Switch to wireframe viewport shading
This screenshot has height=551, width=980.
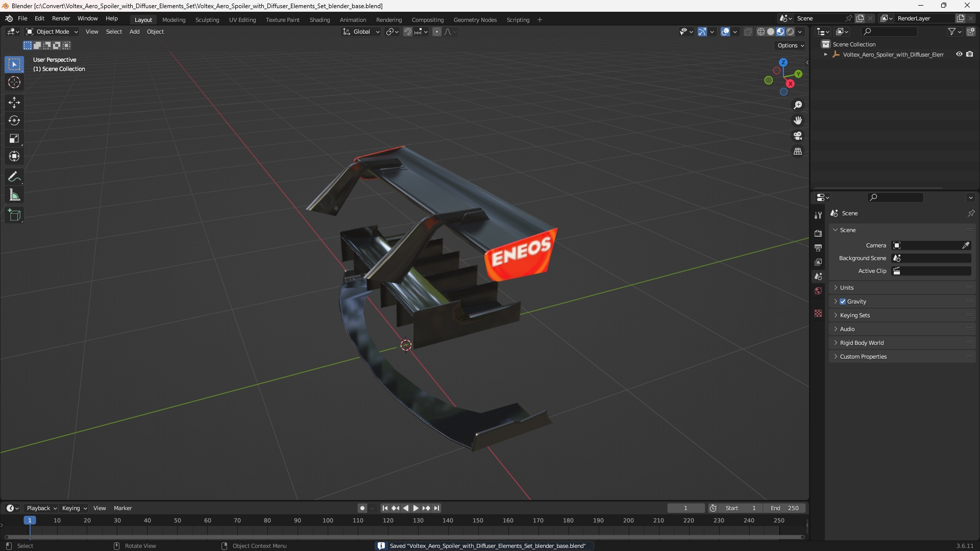click(x=761, y=32)
